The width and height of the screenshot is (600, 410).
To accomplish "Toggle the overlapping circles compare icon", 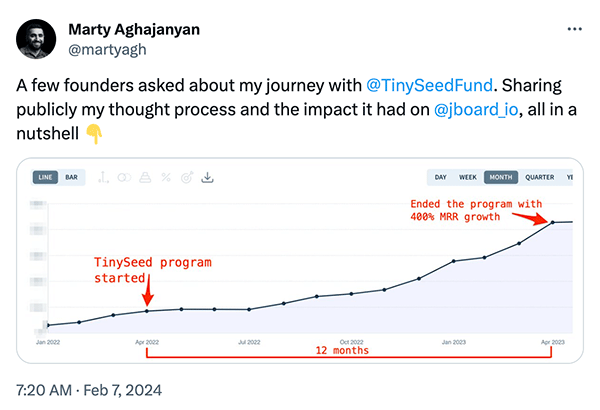I will pyautogui.click(x=124, y=177).
